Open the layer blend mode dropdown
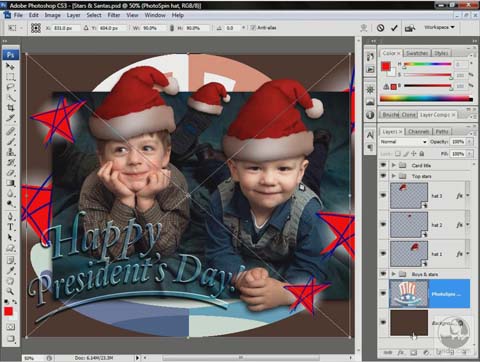 pyautogui.click(x=403, y=142)
